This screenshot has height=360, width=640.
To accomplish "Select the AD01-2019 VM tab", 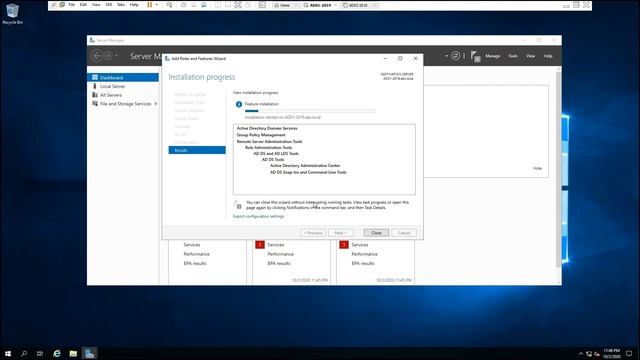I will tap(319, 5).
